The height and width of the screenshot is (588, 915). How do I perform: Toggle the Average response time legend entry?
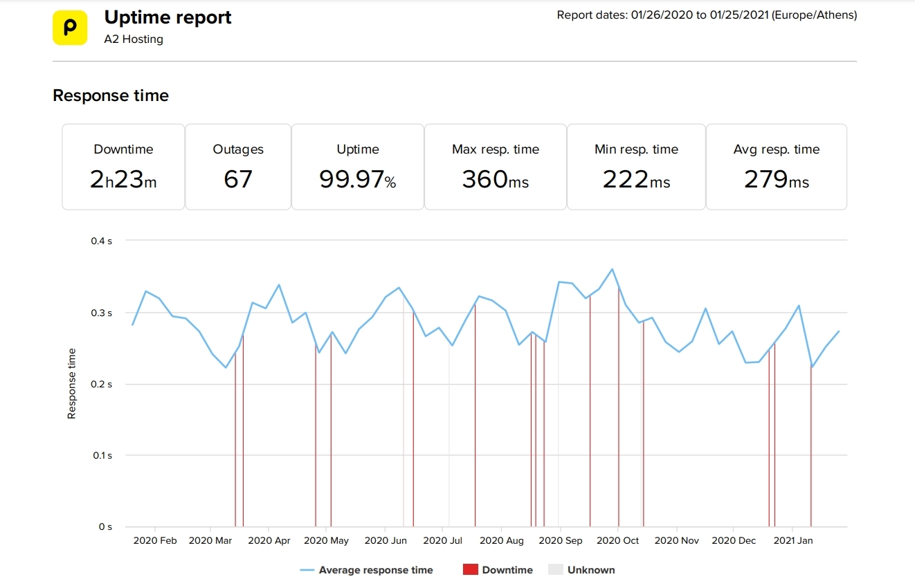pos(376,569)
